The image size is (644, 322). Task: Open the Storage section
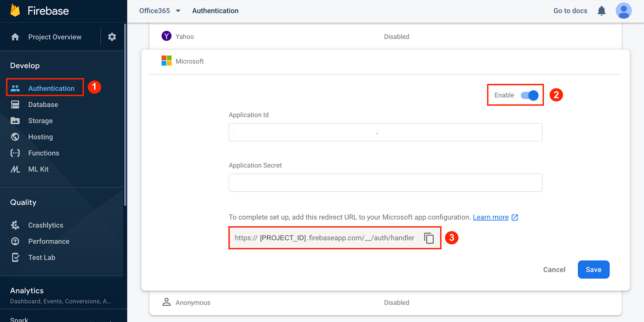tap(41, 121)
